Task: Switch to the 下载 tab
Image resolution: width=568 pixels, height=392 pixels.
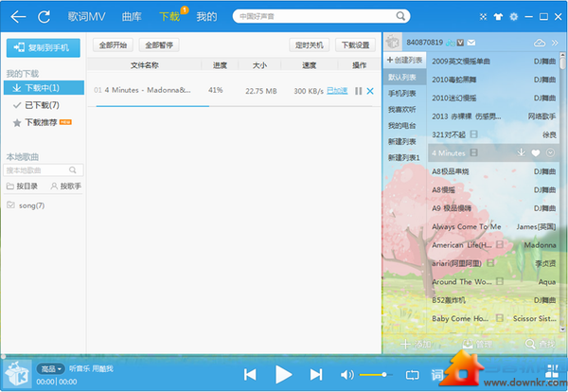Action: pos(169,17)
